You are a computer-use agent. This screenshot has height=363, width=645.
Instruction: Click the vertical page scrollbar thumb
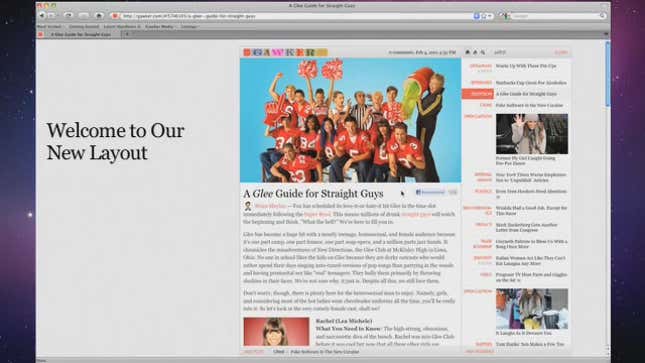(608, 74)
